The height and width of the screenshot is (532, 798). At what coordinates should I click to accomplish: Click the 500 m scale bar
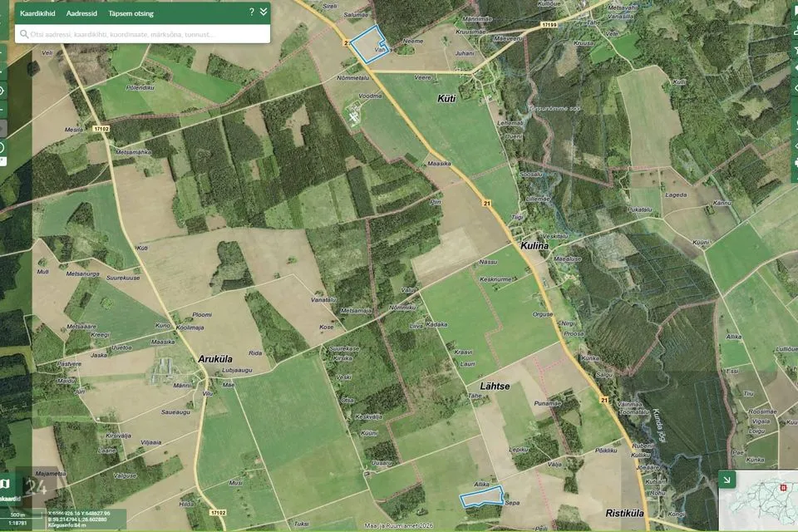[19, 515]
